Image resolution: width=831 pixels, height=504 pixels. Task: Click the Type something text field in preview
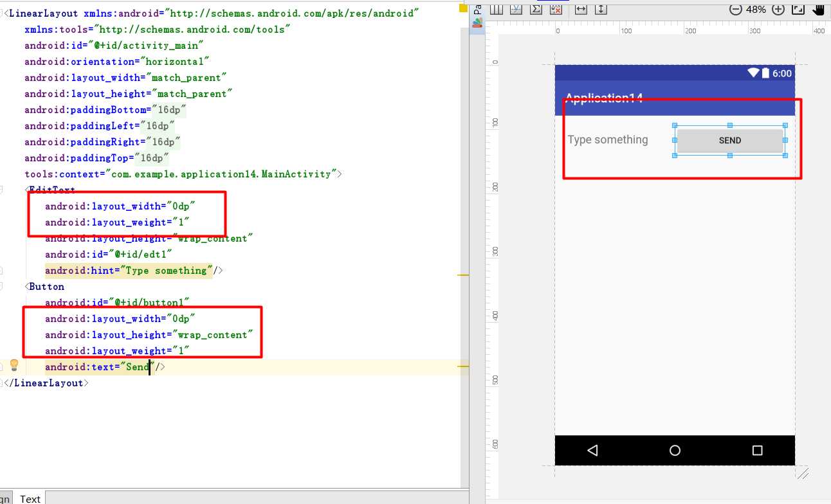click(608, 139)
